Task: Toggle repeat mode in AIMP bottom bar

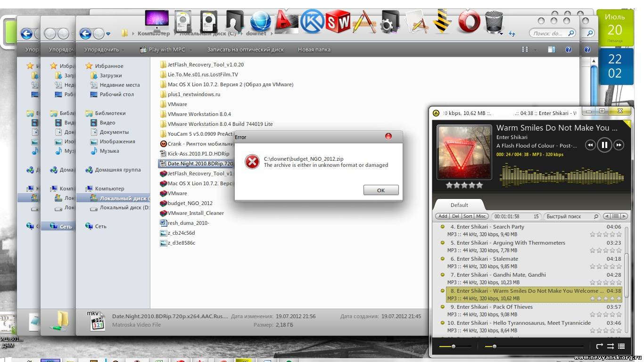Action: [600, 346]
